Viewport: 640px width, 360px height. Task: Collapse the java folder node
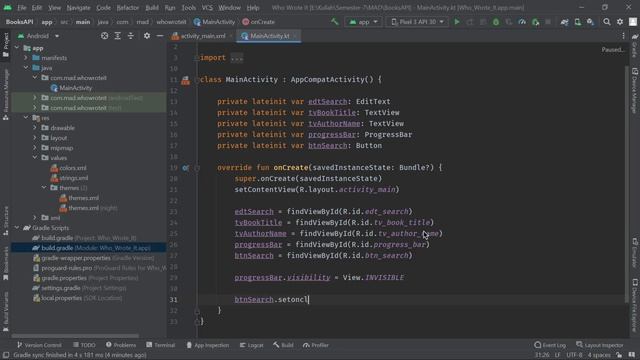[x=26, y=68]
